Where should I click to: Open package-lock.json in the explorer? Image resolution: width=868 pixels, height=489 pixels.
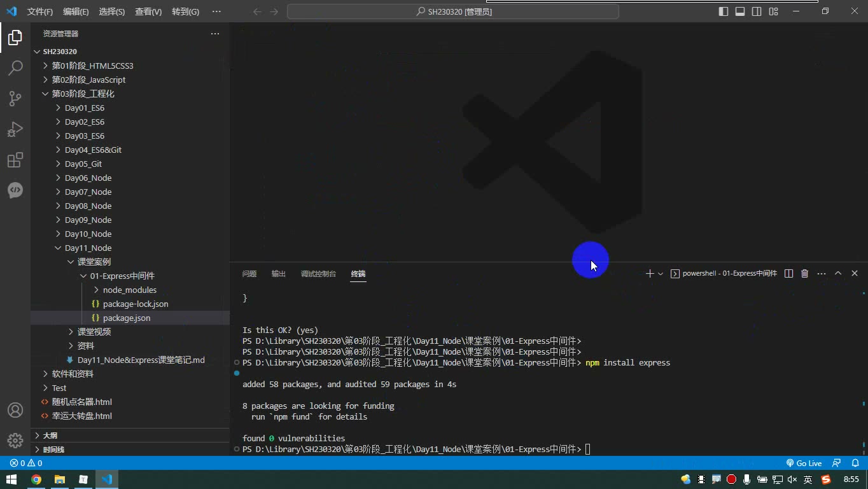[x=136, y=304]
